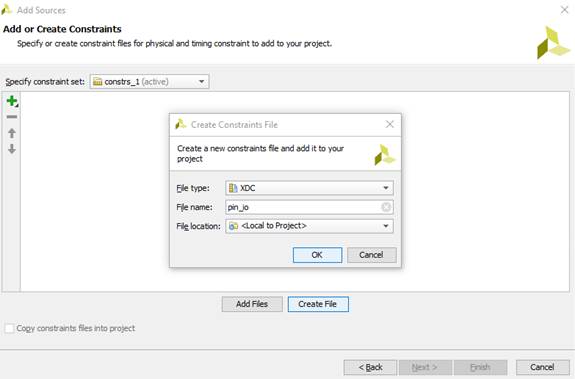575x379 pixels.
Task: Clear the File name field with X icon
Action: 386,207
